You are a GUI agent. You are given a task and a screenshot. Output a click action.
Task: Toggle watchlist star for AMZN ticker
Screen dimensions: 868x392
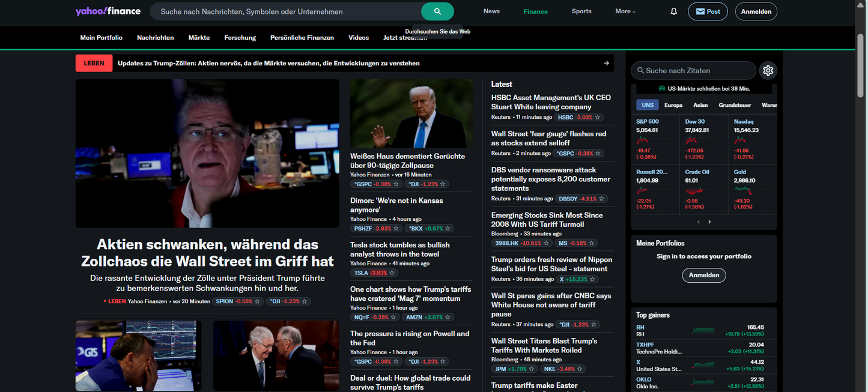tap(448, 317)
